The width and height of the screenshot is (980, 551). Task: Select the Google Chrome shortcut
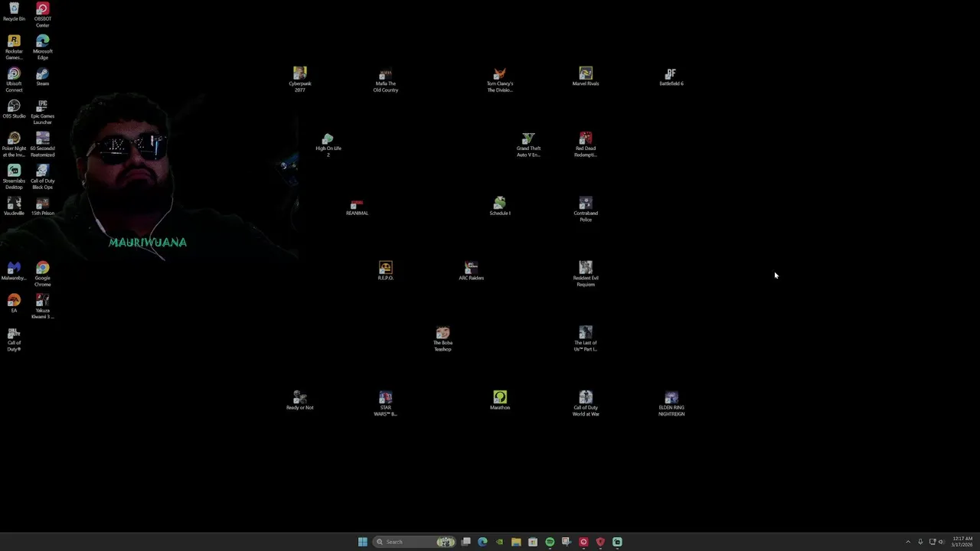coord(43,274)
